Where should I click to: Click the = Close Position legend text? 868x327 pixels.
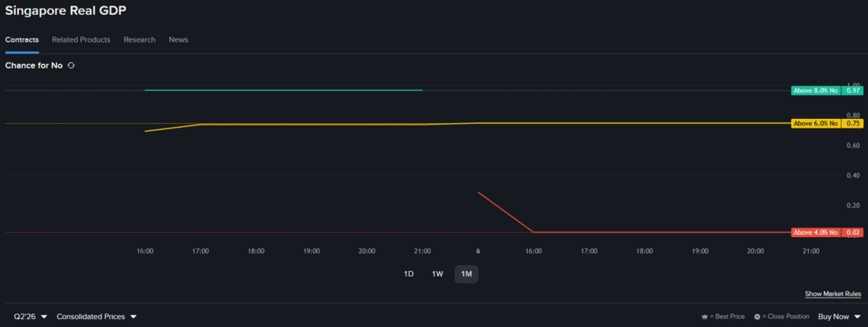[x=786, y=317]
